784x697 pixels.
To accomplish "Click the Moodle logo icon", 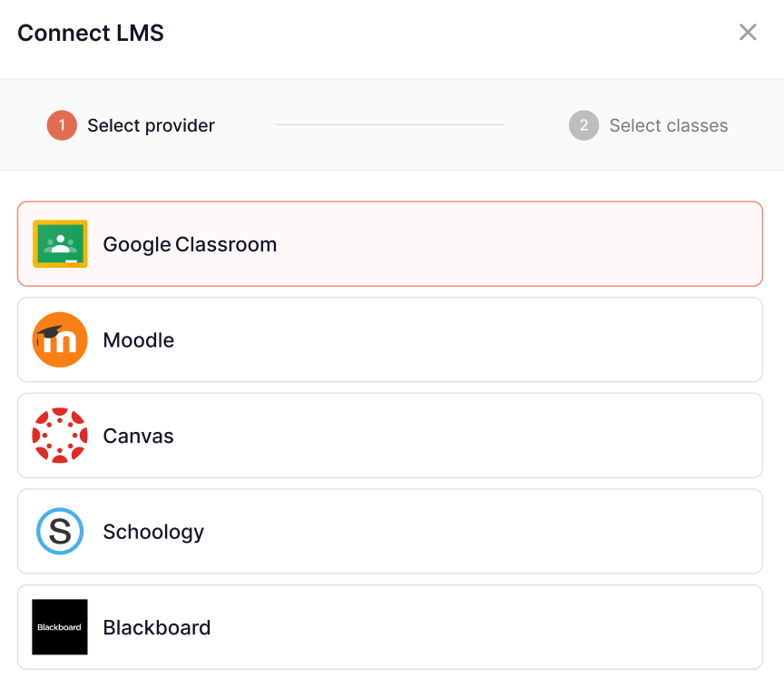I will [59, 339].
